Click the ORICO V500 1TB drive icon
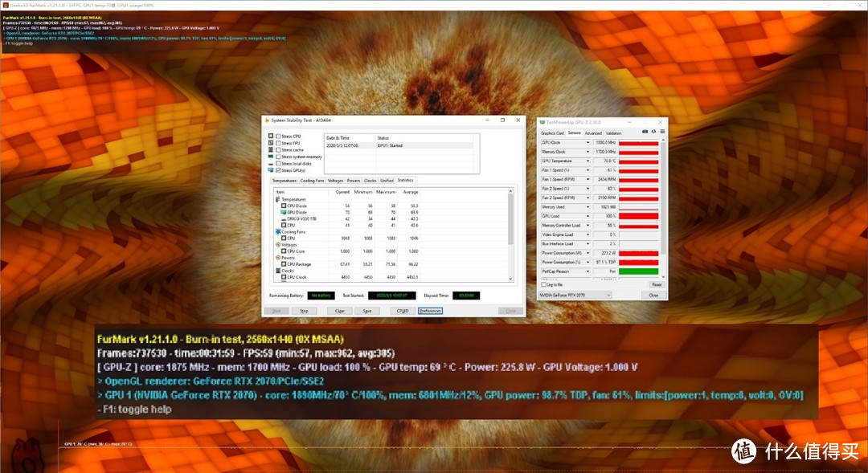The width and height of the screenshot is (868, 473). (284, 218)
